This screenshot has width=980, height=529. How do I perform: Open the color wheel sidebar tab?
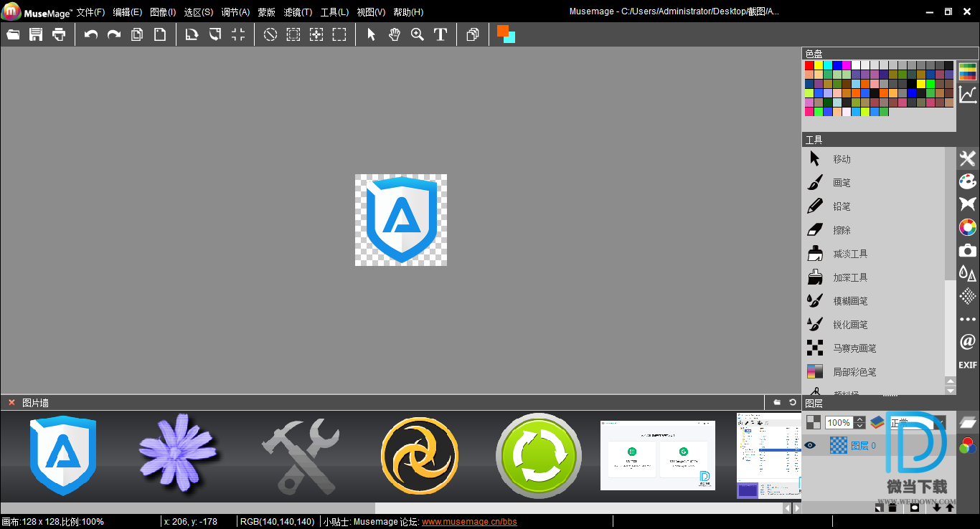coord(968,228)
